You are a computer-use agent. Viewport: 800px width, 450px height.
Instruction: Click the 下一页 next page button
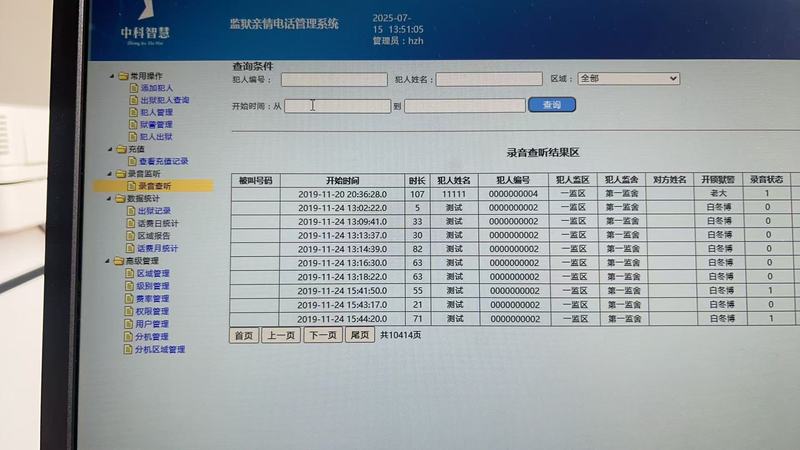[323, 335]
